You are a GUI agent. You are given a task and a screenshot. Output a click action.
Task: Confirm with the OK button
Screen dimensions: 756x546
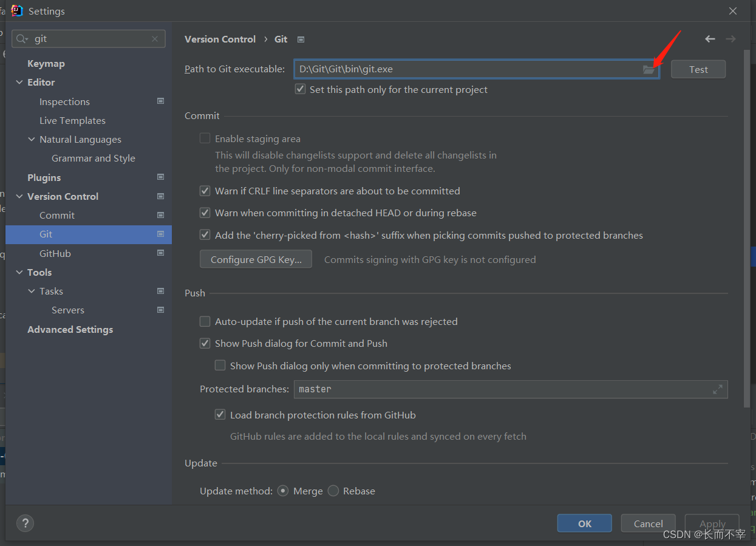pos(585,524)
